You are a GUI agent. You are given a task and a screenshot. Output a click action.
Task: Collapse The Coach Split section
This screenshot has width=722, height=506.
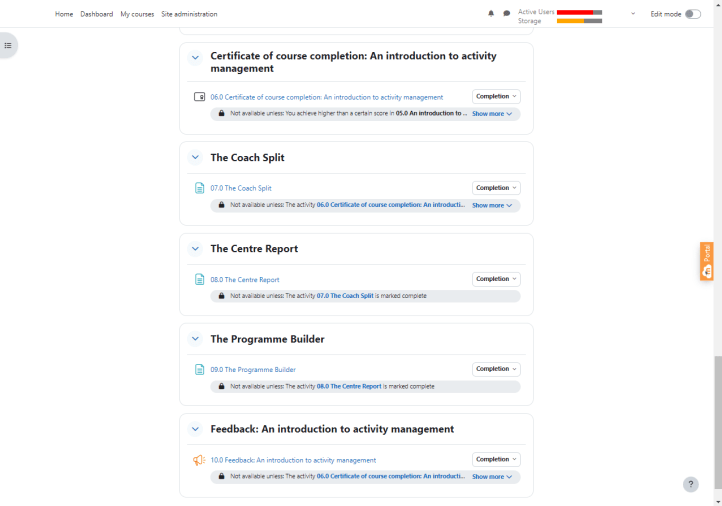[x=195, y=158]
